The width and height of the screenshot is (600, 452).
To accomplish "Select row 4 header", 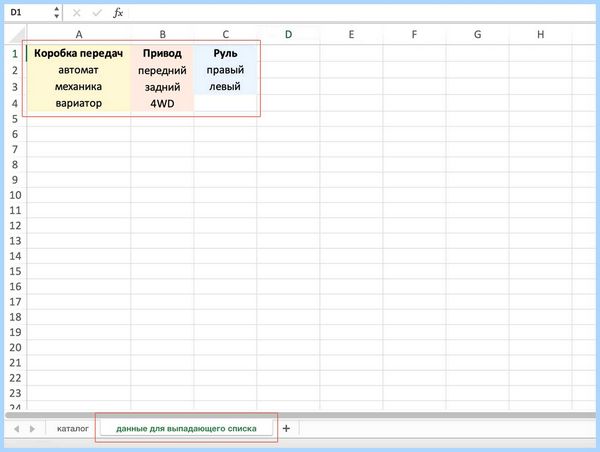I will (x=15, y=103).
